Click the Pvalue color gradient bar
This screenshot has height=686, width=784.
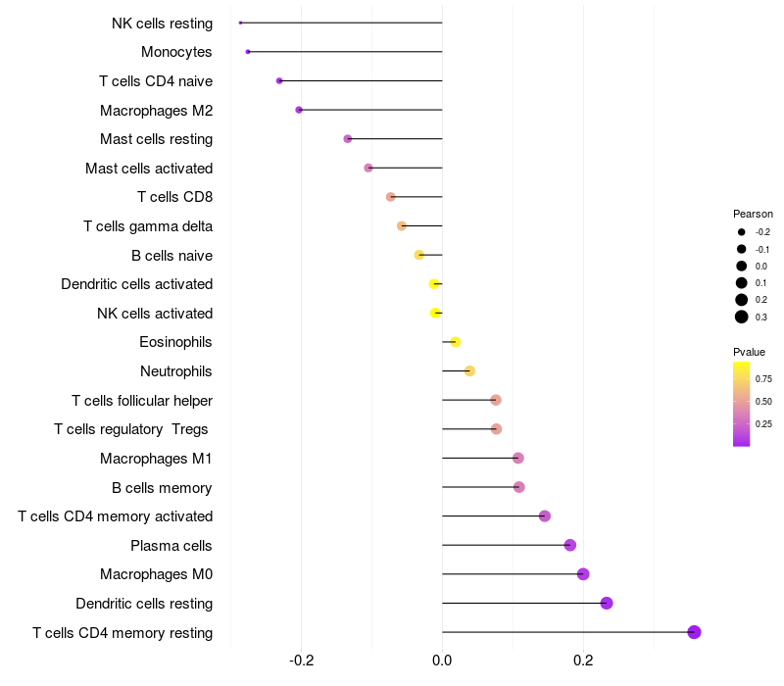pos(742,404)
